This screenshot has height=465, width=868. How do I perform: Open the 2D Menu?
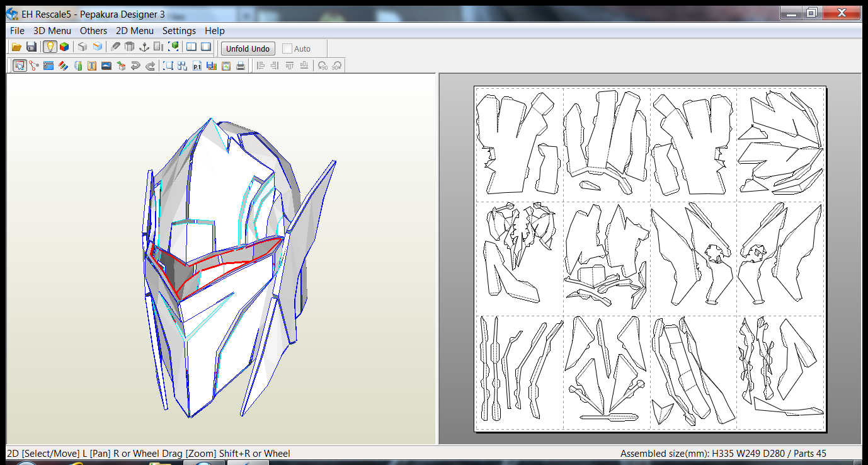point(135,30)
